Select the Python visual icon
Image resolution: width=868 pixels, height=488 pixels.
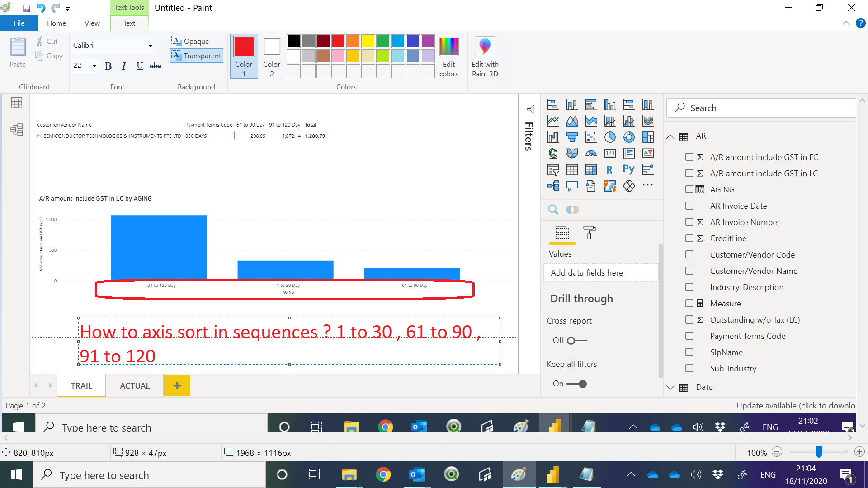(x=629, y=169)
